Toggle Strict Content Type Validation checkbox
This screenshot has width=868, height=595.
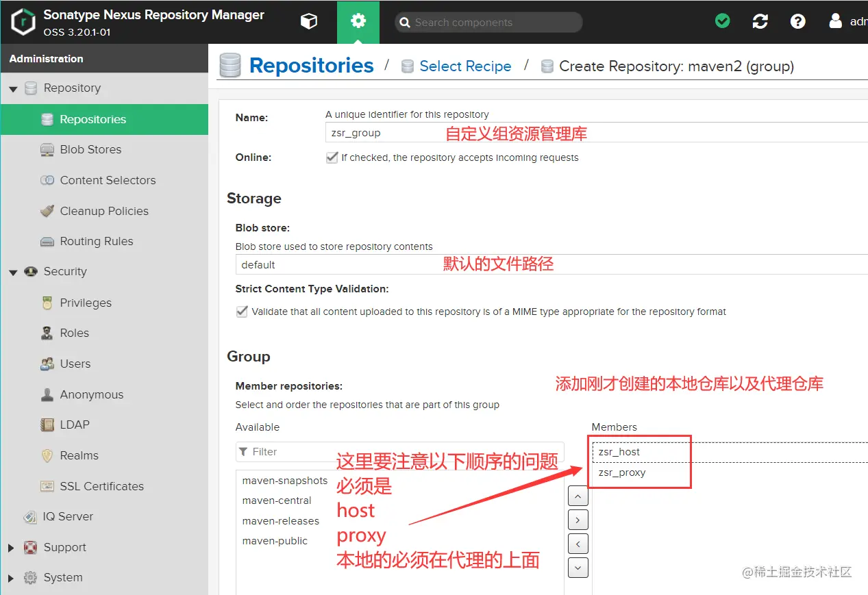click(241, 312)
